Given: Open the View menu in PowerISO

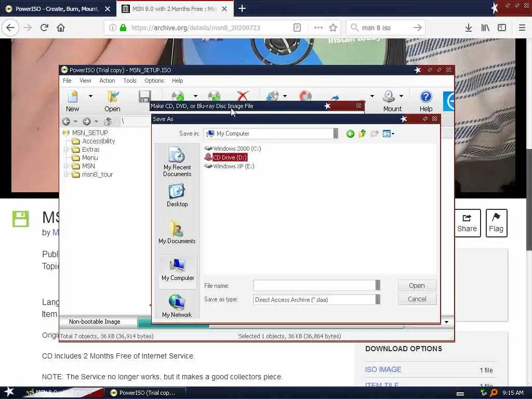Looking at the screenshot, I should point(86,81).
